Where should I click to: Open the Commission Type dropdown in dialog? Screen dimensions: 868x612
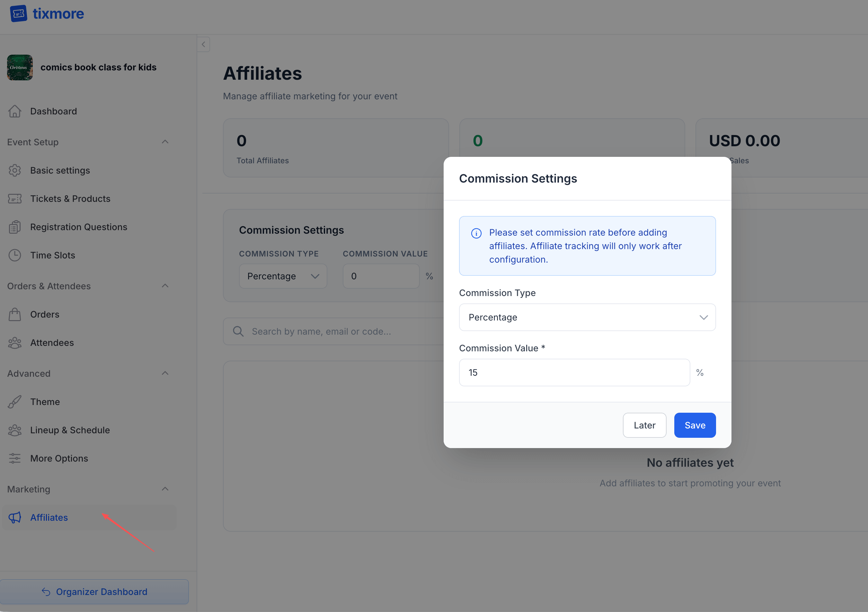click(587, 317)
